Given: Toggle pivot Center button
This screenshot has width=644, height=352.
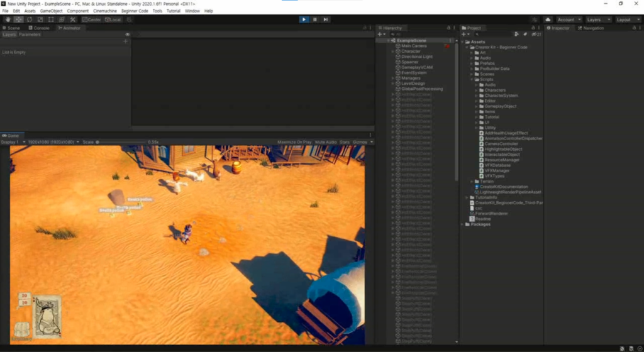Looking at the screenshot, I should click(x=92, y=19).
